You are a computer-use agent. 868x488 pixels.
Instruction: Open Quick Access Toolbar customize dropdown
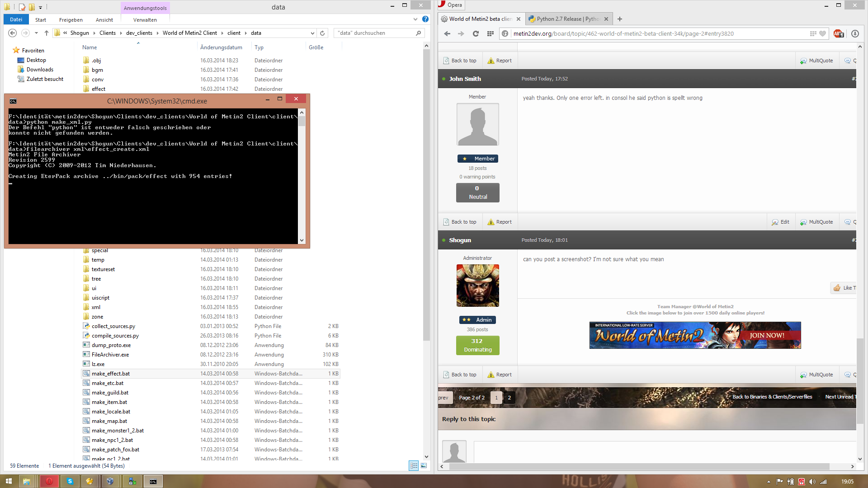[40, 7]
